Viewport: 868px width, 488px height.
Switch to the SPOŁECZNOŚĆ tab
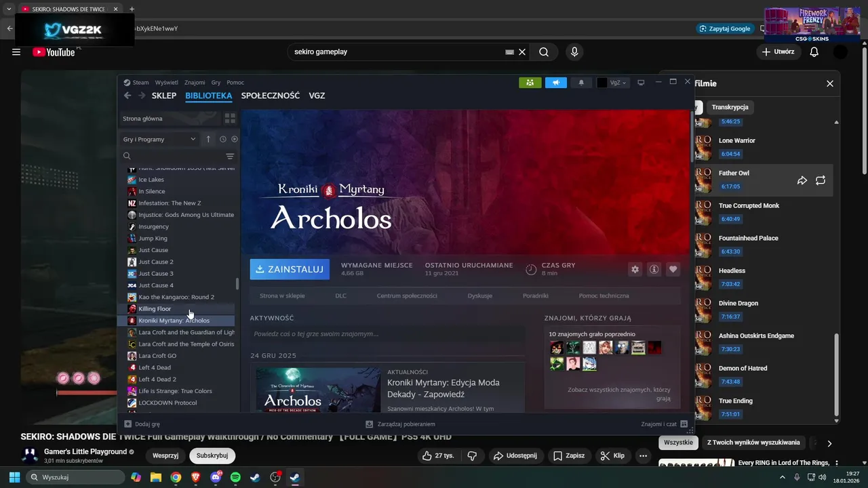[271, 96]
